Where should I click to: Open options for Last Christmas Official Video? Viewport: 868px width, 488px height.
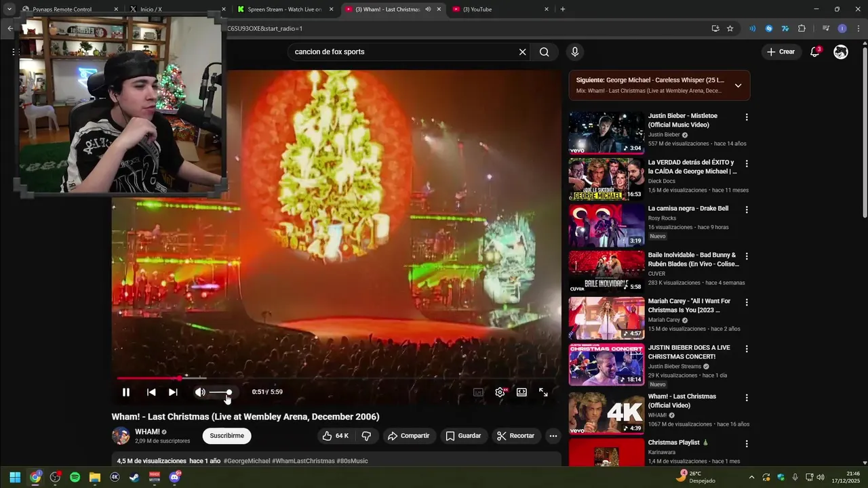[747, 398]
